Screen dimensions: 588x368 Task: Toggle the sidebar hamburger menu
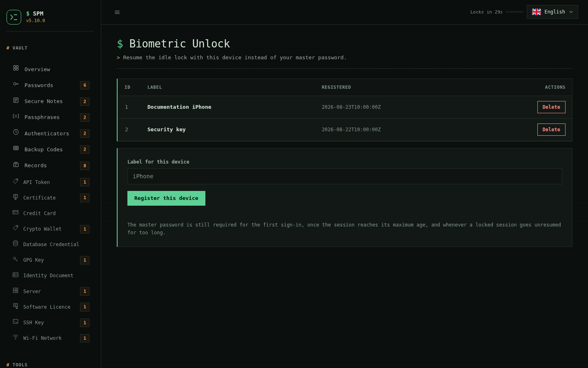click(x=117, y=12)
